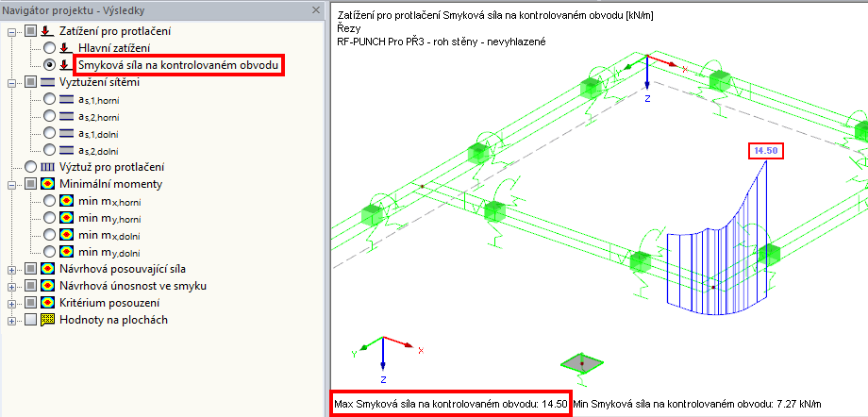Click the reinforcement icon beside as,2,horni

point(66,116)
